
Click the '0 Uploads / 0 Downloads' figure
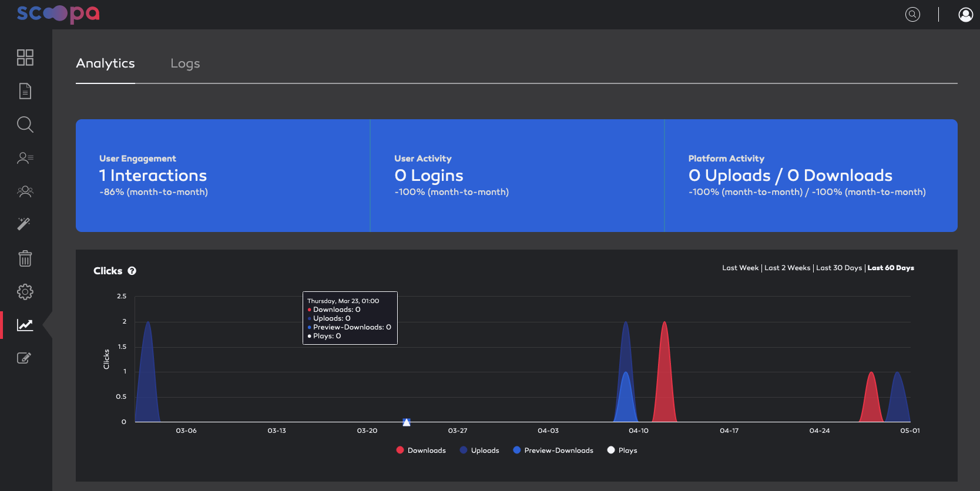790,176
